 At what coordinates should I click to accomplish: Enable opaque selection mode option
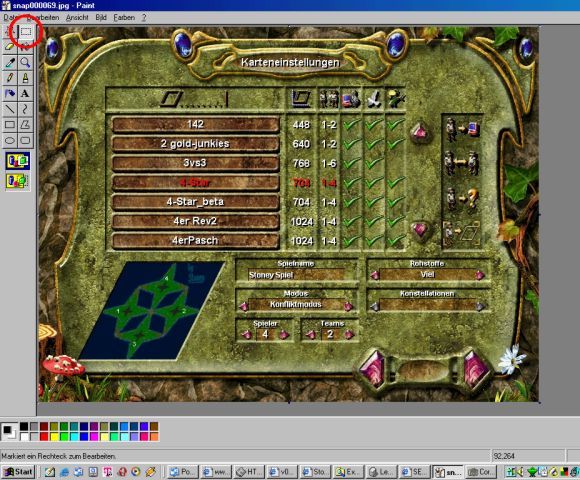point(17,161)
